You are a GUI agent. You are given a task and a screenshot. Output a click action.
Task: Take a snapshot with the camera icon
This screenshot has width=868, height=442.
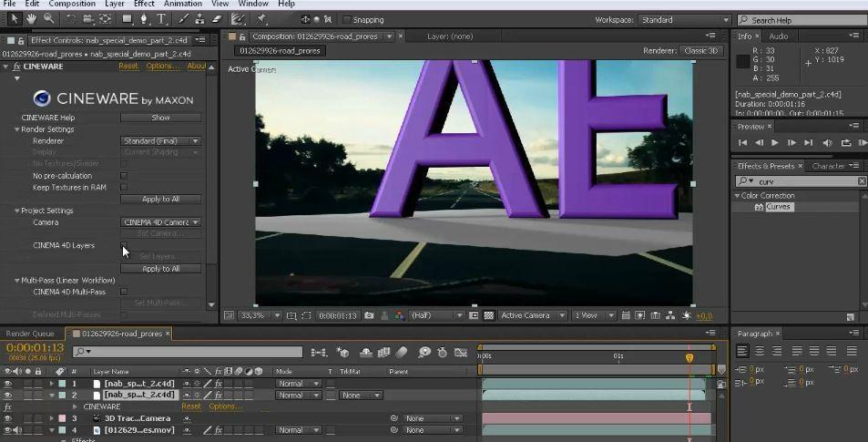(369, 315)
